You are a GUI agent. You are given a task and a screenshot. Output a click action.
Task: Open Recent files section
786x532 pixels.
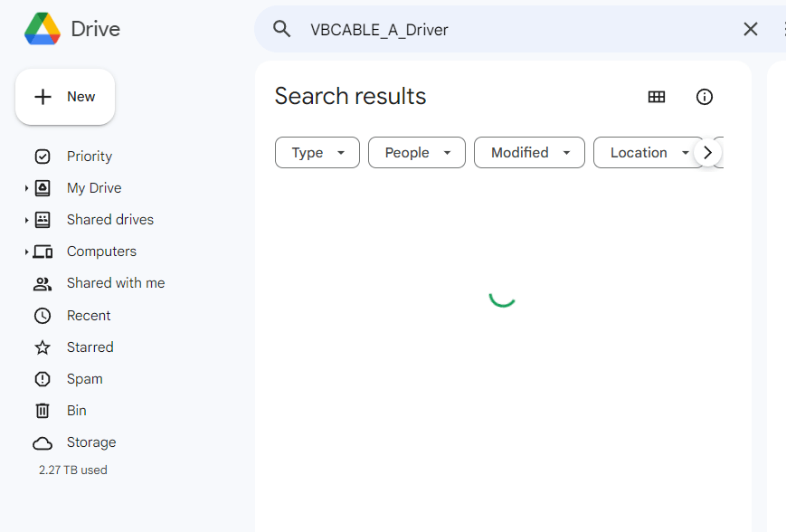[x=89, y=316]
